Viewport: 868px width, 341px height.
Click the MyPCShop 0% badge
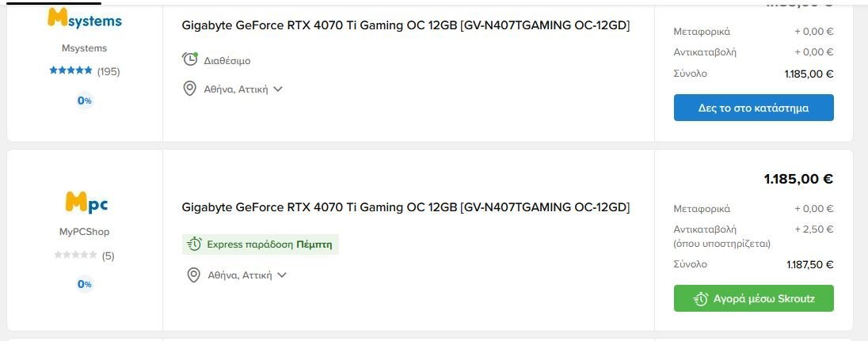click(84, 284)
